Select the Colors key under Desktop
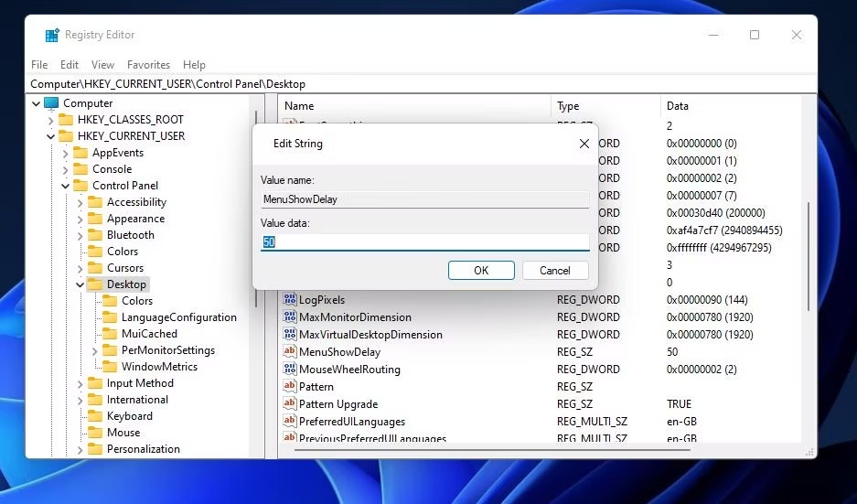Viewport: 857px width, 504px height. [x=136, y=301]
